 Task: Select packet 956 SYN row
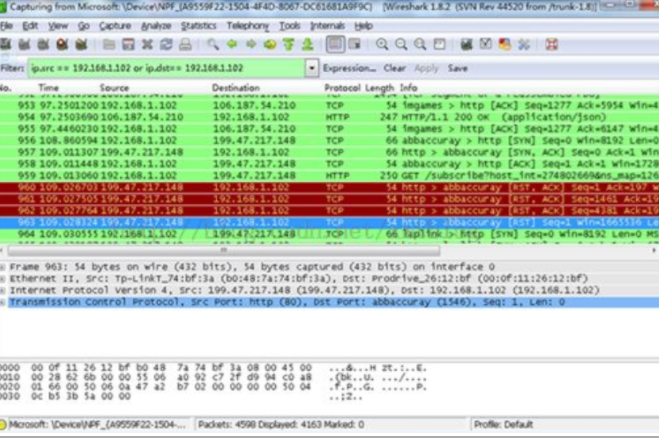coord(330,140)
